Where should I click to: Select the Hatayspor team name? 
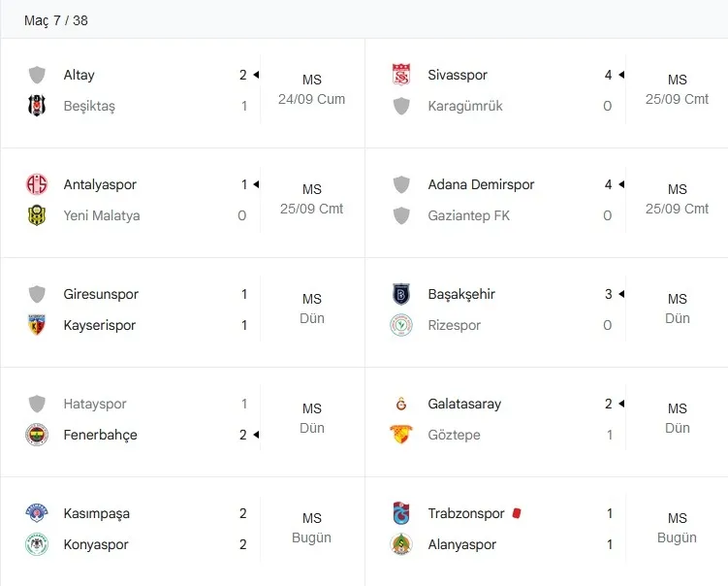pos(95,404)
